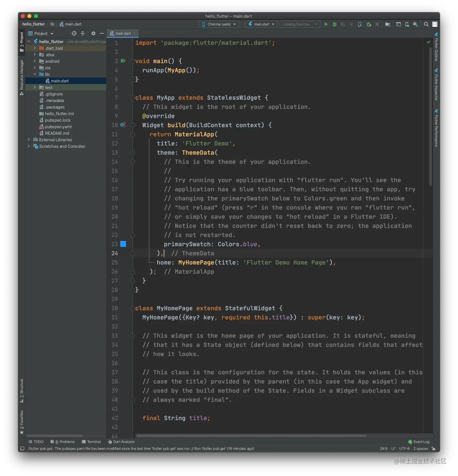Toggle the 1: Project side panel tab
Image resolution: width=458 pixels, height=476 pixels.
[x=22, y=42]
